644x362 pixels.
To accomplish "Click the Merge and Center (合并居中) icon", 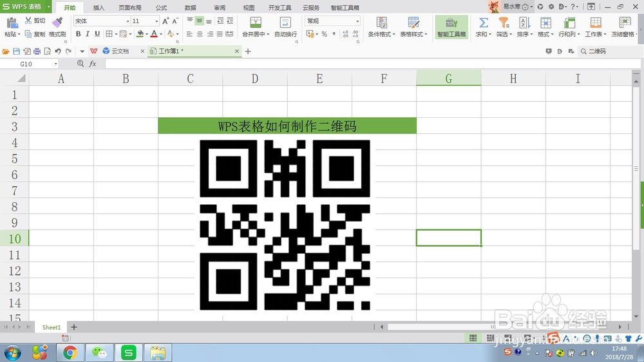I will tap(256, 23).
